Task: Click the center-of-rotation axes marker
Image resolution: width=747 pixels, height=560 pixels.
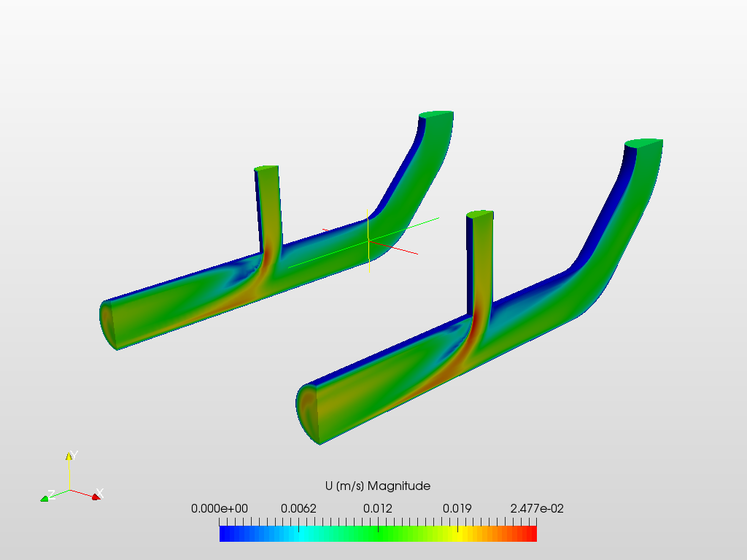Action: pyautogui.click(x=369, y=241)
